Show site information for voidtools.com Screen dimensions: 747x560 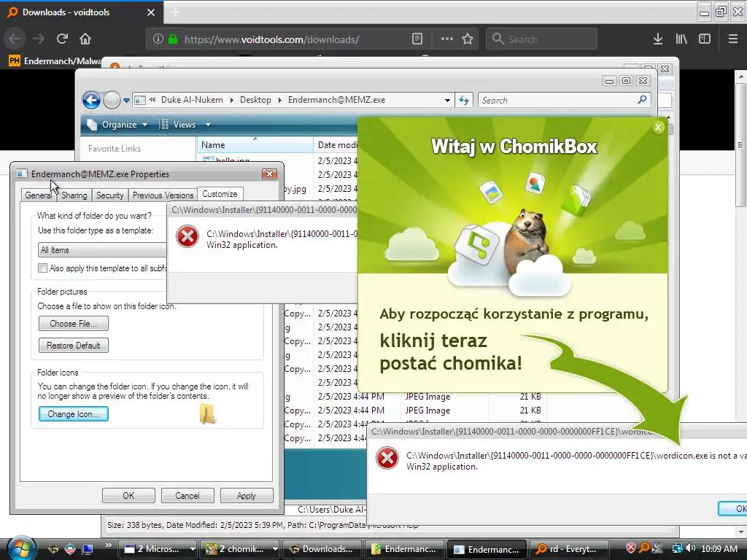[158, 39]
